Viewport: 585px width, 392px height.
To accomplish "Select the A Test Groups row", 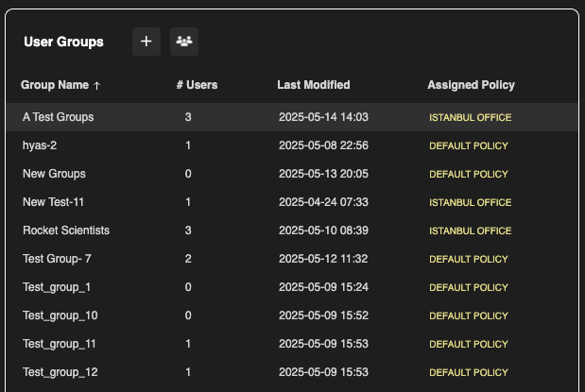I will [59, 117].
